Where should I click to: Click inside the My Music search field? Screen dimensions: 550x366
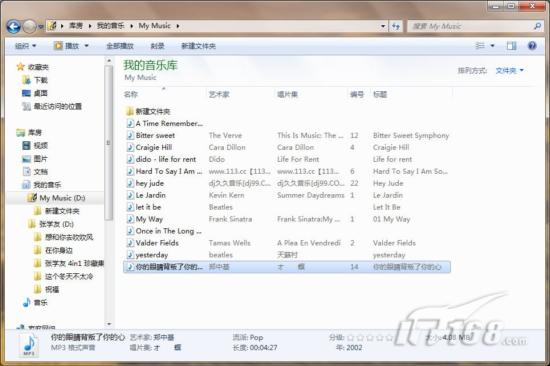pyautogui.click(x=470, y=26)
